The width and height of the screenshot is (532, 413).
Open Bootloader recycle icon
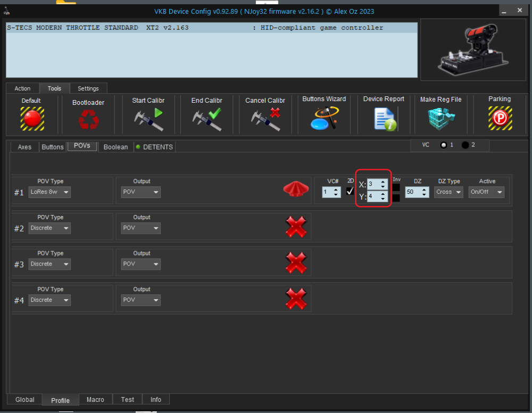pos(88,119)
